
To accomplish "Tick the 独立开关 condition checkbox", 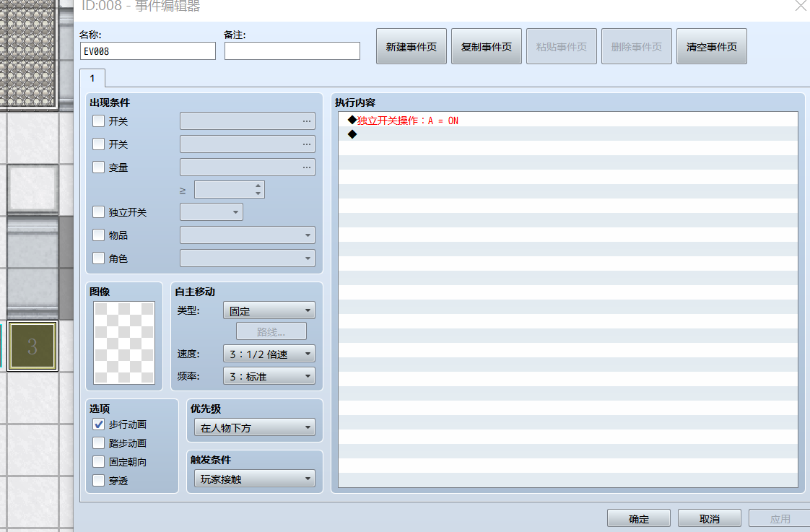I will (x=98, y=212).
